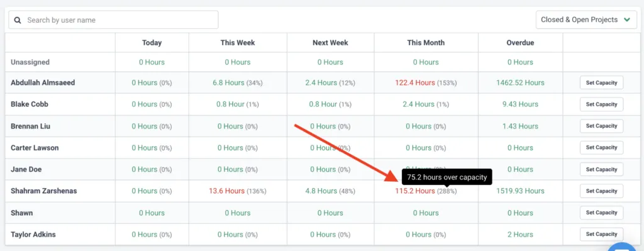Click the search magnifier icon
Image resolution: width=644 pixels, height=251 pixels.
tap(18, 20)
